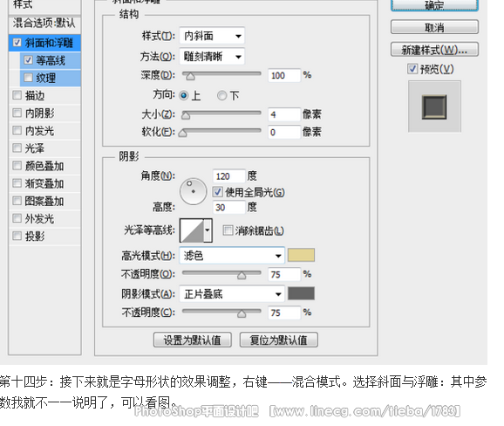This screenshot has height=426, width=504.
Task: Click the 角度 field showing 120
Action: coord(228,176)
